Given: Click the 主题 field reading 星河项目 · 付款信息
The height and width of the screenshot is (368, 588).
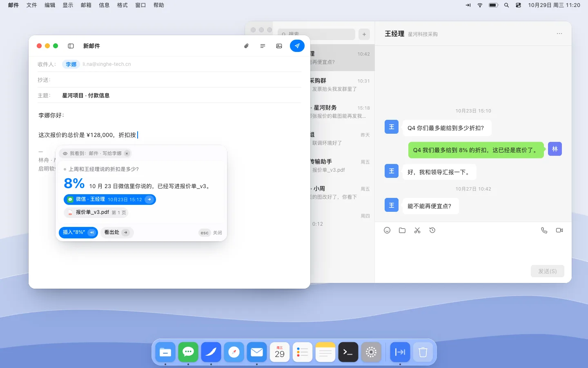Looking at the screenshot, I should click(169, 95).
